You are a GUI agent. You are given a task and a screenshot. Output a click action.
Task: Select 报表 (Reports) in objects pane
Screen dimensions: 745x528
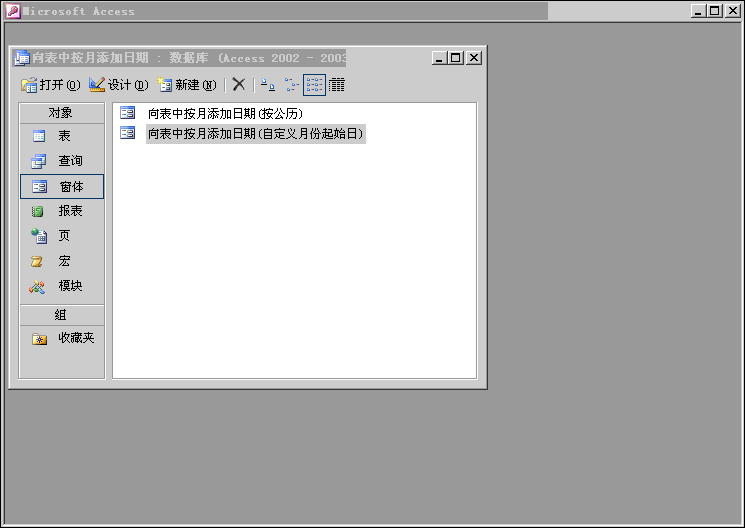pos(62,211)
